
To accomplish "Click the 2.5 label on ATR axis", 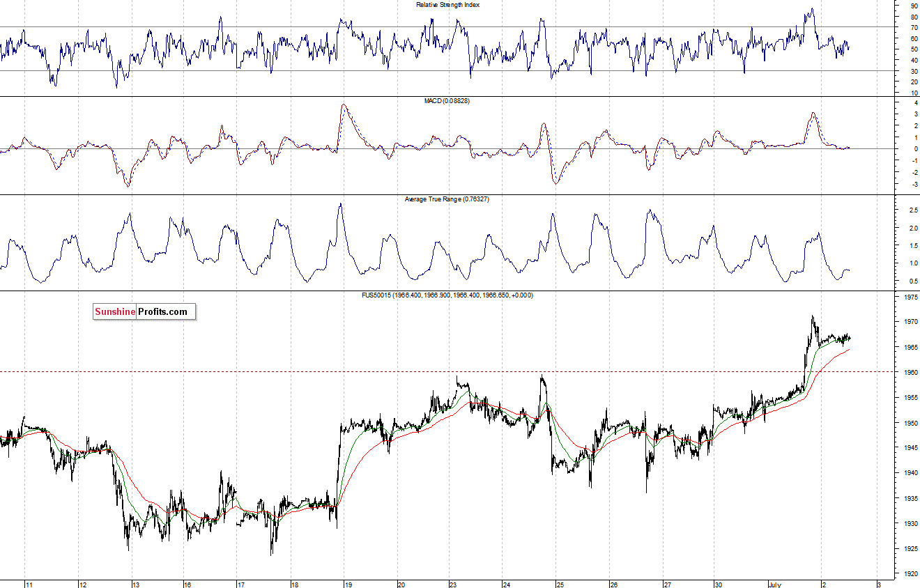I will 913,210.
